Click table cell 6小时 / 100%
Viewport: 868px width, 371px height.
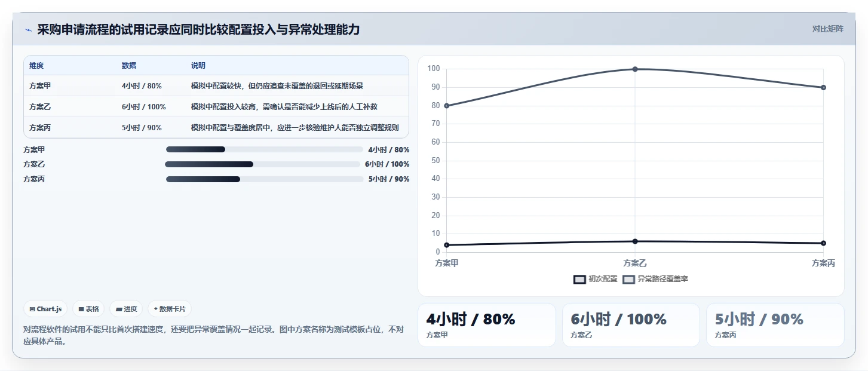click(143, 107)
